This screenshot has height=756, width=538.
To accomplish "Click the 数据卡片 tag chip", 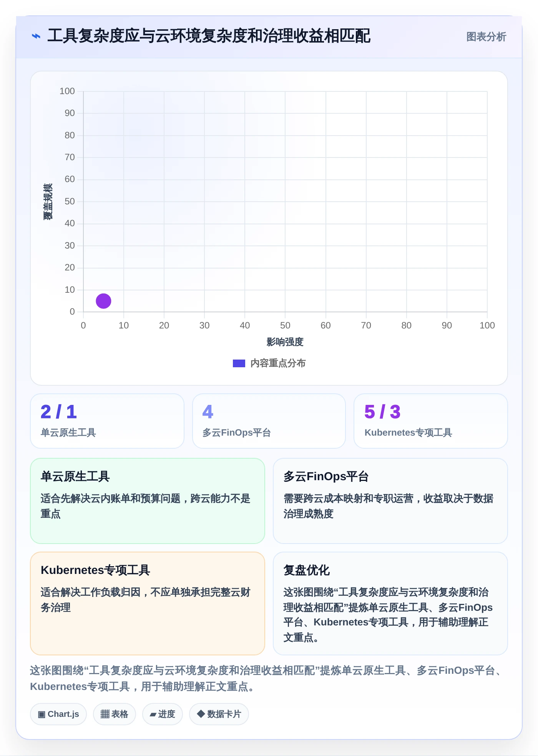I will 219,714.
